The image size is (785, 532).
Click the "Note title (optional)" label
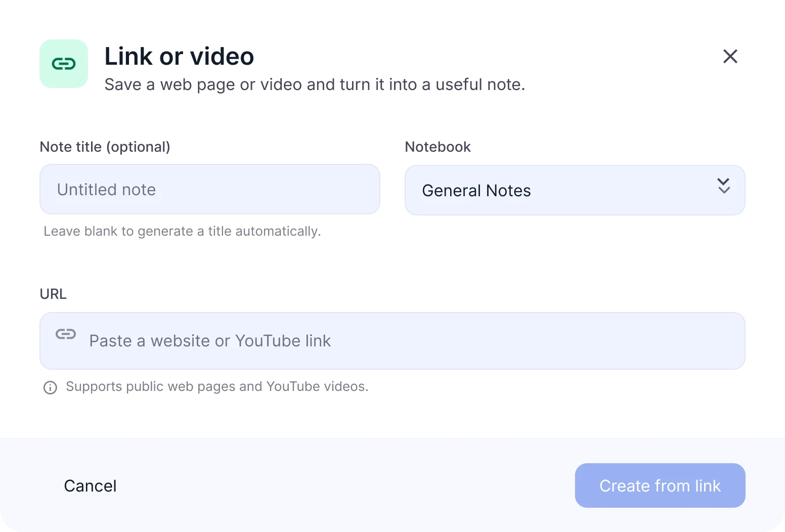coord(105,147)
